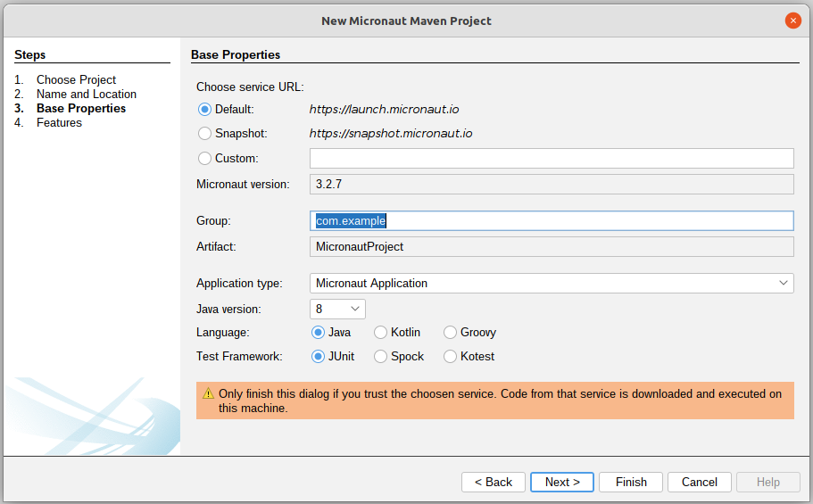Screen dimensions: 813x504
Task: Click the Micronaut version label
Action: pos(243,185)
